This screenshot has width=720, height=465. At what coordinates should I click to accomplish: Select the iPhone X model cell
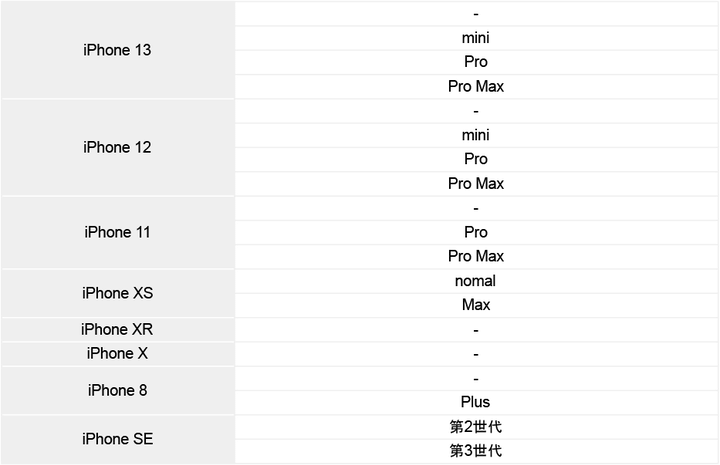[117, 353]
